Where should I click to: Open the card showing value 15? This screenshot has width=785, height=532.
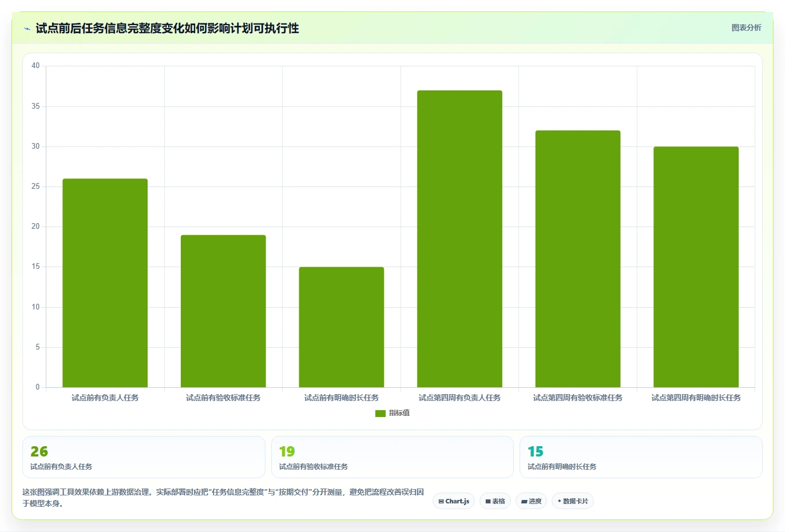tap(641, 457)
